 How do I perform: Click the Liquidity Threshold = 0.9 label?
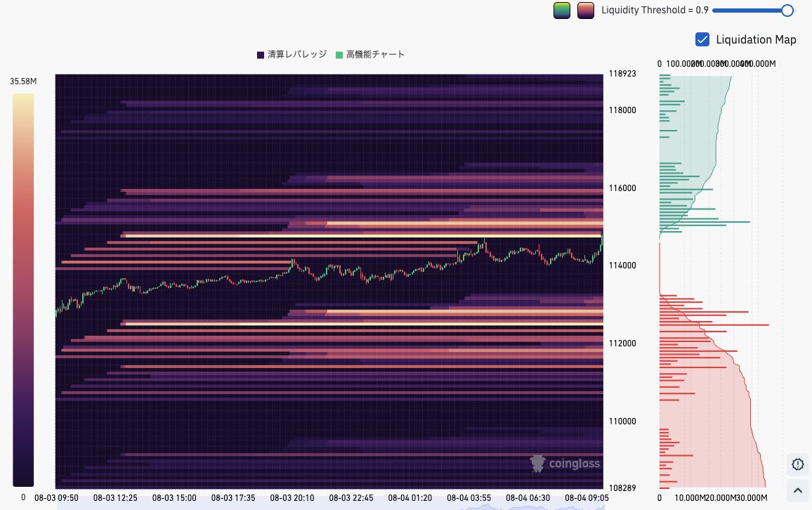tap(655, 11)
